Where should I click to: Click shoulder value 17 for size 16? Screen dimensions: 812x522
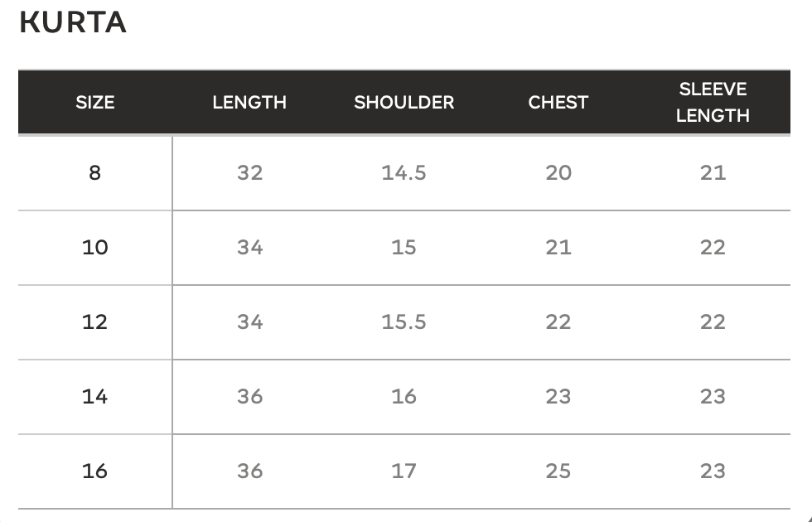click(404, 471)
